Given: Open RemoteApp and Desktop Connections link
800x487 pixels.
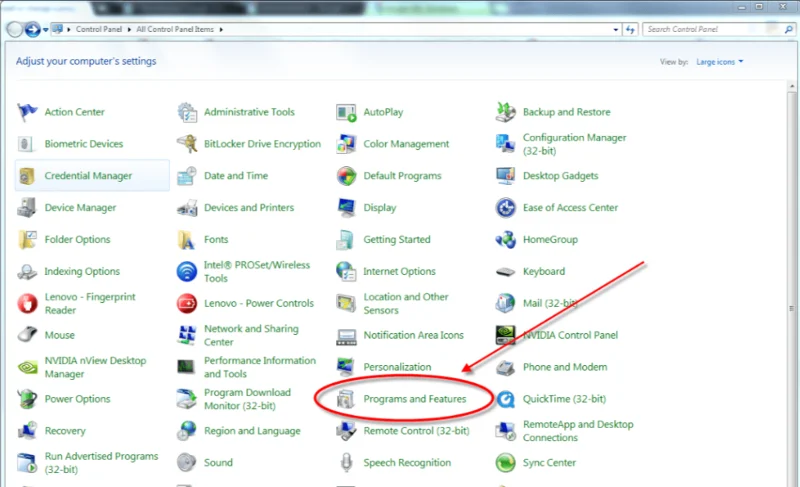Looking at the screenshot, I should [578, 431].
